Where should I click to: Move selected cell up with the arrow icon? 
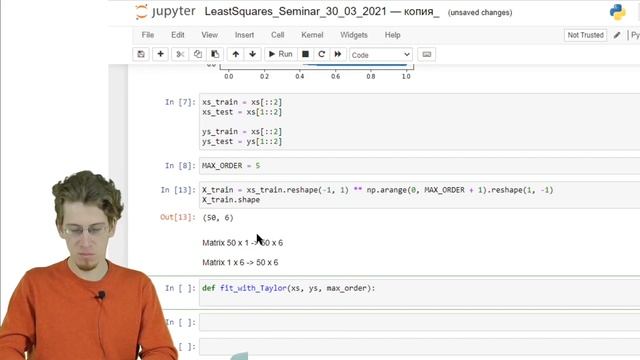pyautogui.click(x=236, y=54)
